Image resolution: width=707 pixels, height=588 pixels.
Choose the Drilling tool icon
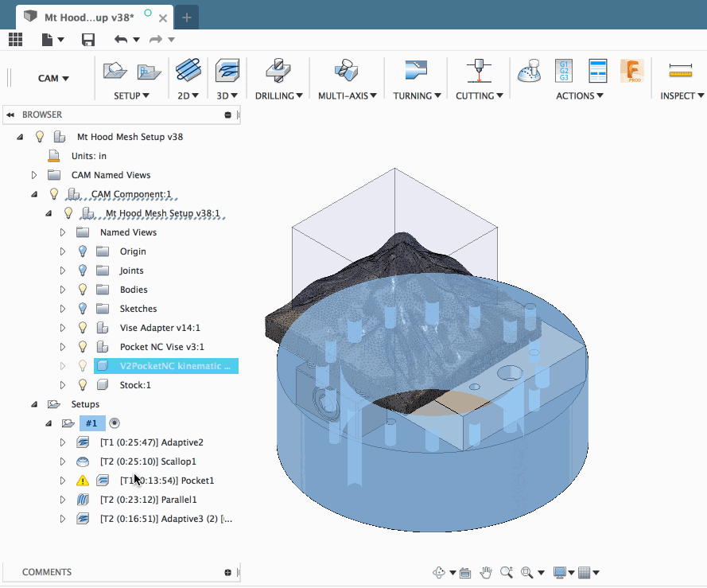pos(278,70)
